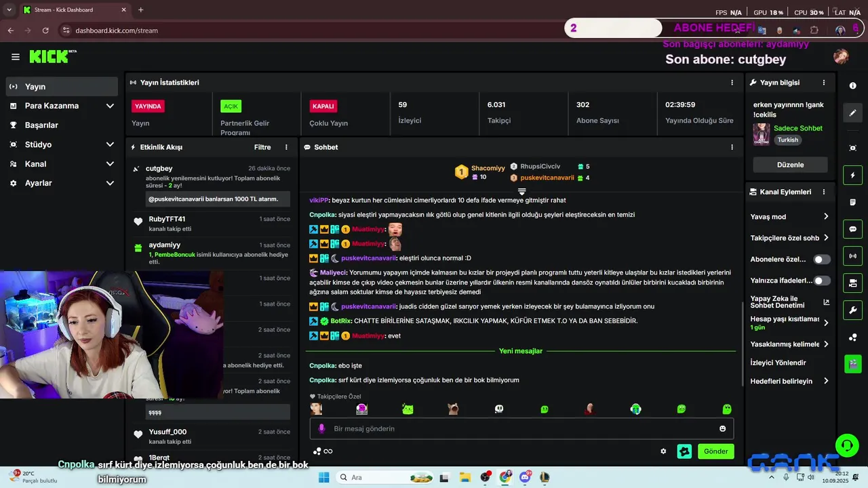Click Sadece Sohbet category link
Image resolution: width=868 pixels, height=488 pixels.
798,128
